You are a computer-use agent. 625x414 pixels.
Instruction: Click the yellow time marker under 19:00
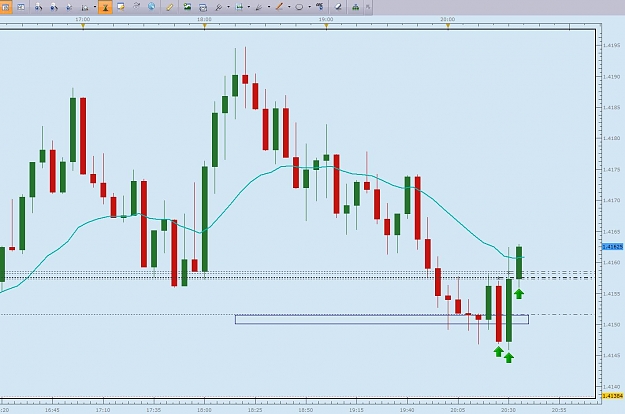click(x=326, y=26)
